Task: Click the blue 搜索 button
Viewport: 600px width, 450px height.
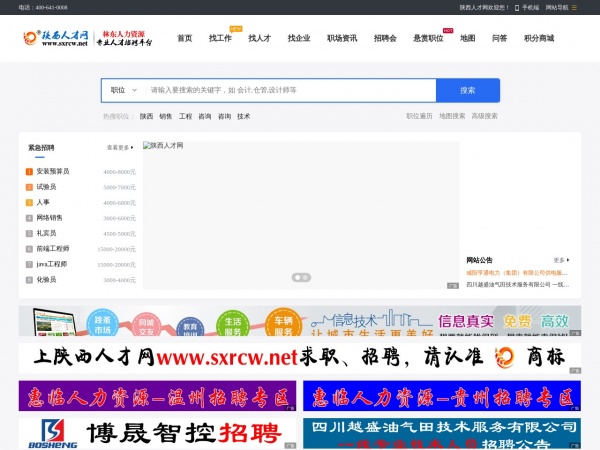Action: click(x=468, y=90)
